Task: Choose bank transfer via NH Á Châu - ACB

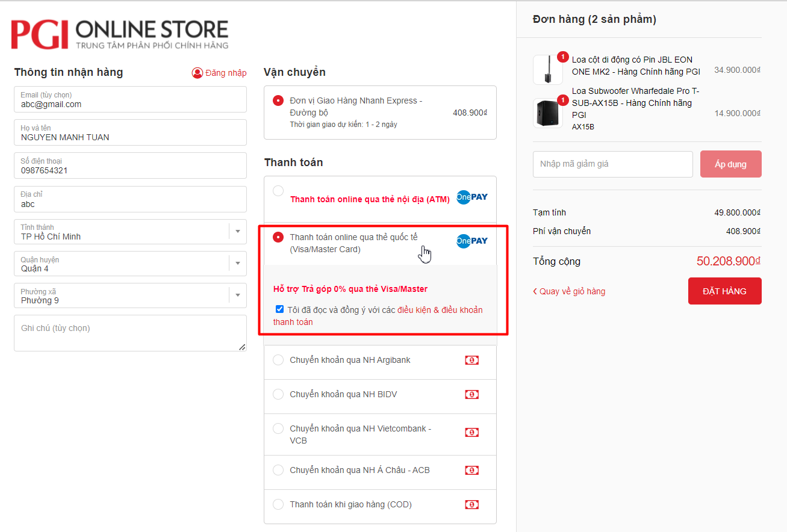Action: pyautogui.click(x=278, y=470)
